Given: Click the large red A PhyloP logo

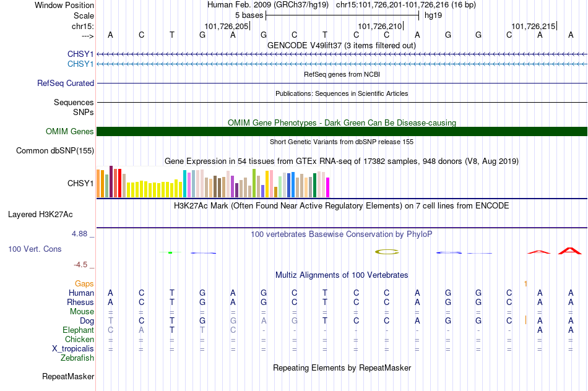Looking at the screenshot, I should tap(570, 251).
